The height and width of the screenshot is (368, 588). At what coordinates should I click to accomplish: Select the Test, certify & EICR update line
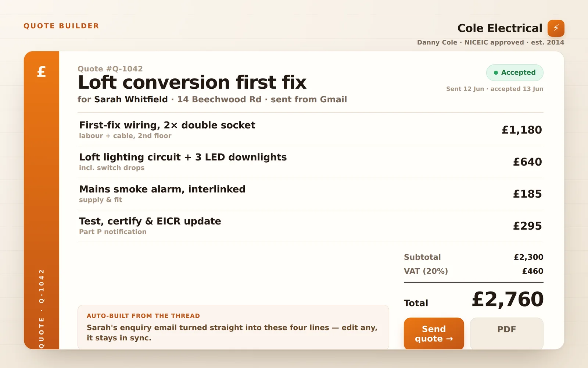pos(311,226)
